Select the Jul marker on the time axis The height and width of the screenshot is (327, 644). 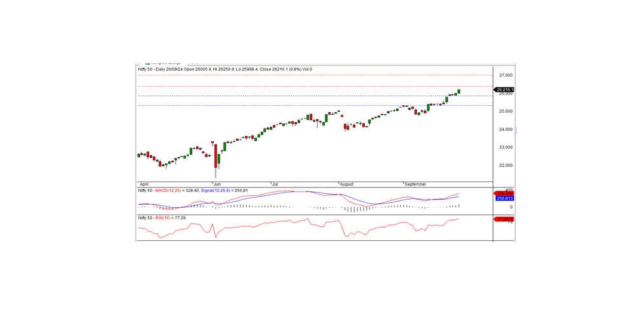[274, 183]
